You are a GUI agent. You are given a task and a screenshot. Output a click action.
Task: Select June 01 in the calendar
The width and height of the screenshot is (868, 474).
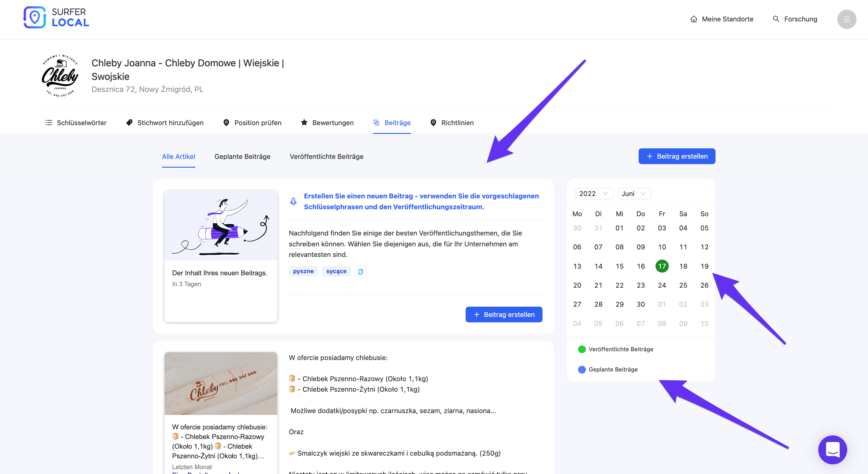619,228
